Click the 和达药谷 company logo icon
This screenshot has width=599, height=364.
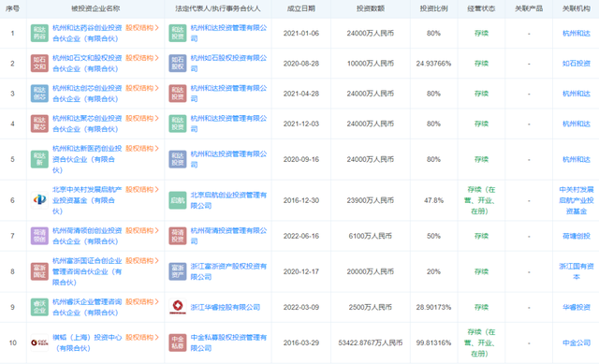pos(39,34)
